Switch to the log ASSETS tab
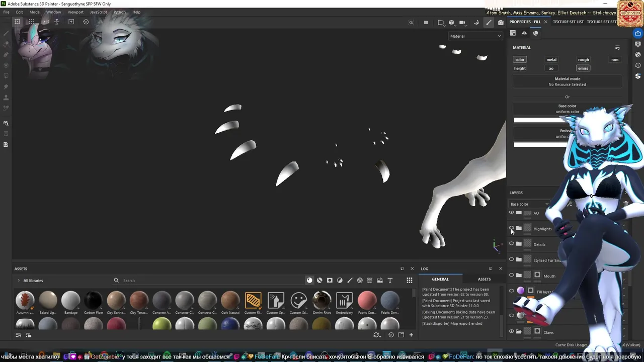 point(484,279)
